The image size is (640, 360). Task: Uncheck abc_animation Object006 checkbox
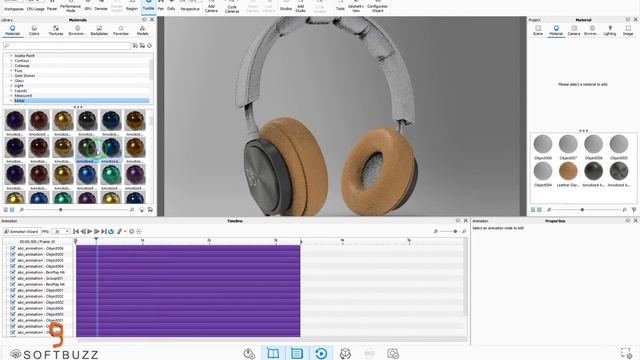(13, 248)
